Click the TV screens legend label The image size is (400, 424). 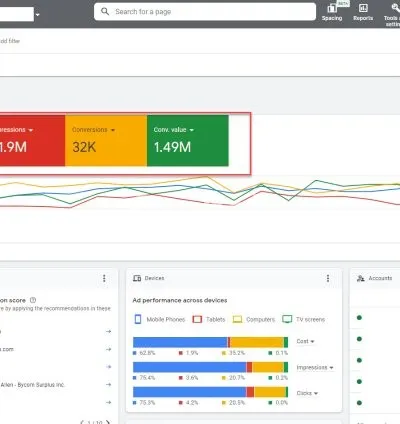pyautogui.click(x=310, y=319)
